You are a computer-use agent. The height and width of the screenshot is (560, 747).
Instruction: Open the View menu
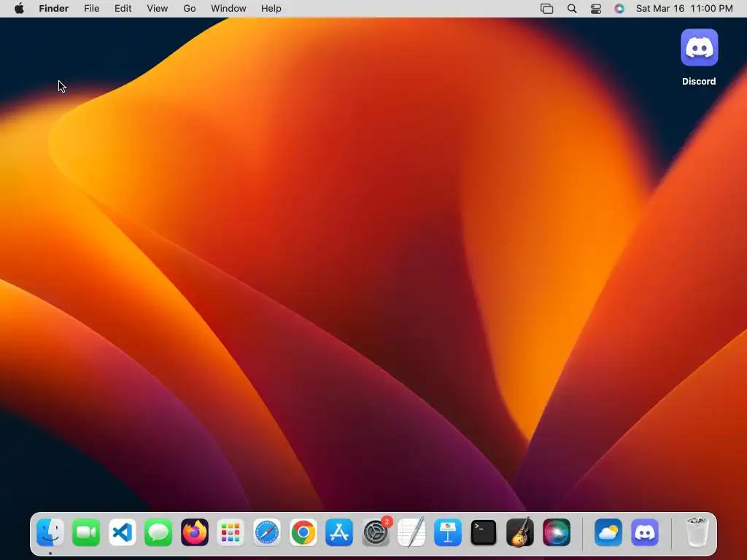tap(158, 9)
